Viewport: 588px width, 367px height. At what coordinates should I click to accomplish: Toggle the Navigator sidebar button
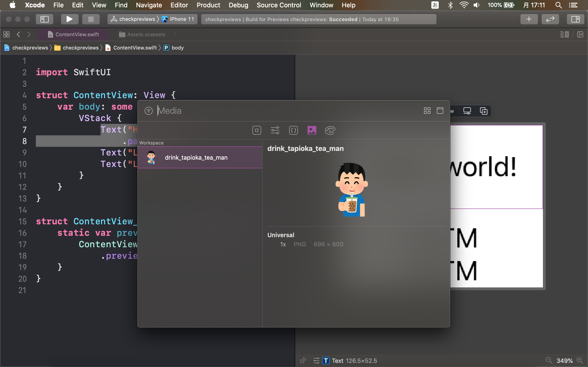pyautogui.click(x=45, y=19)
